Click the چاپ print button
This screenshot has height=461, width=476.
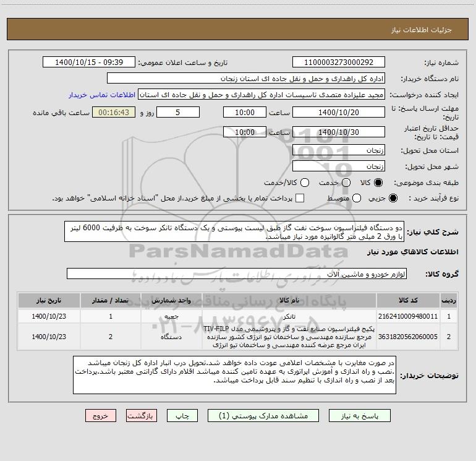(x=182, y=416)
